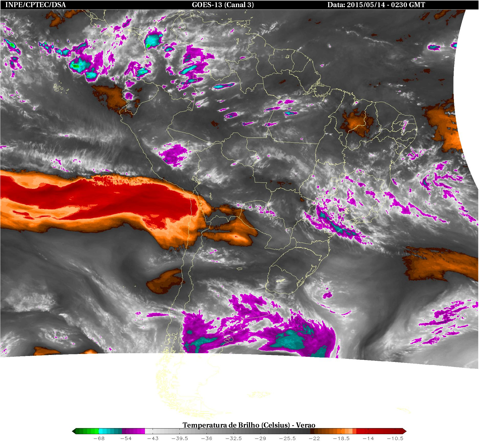The width and height of the screenshot is (479, 448).
Task: Click the -54 colorbar tick label
Action: click(x=126, y=439)
